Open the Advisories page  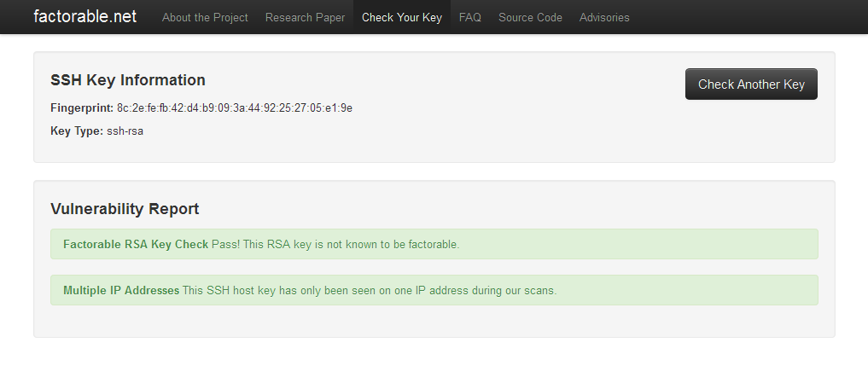pos(604,17)
